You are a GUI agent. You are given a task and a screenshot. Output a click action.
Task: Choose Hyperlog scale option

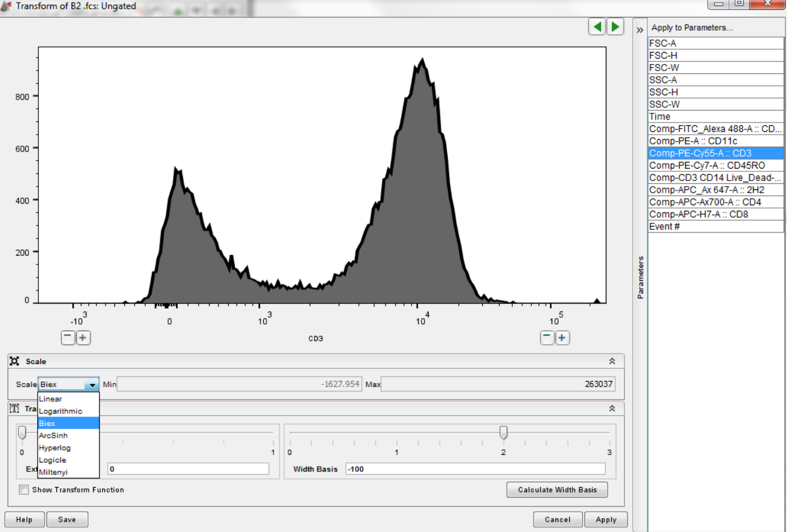coord(68,448)
